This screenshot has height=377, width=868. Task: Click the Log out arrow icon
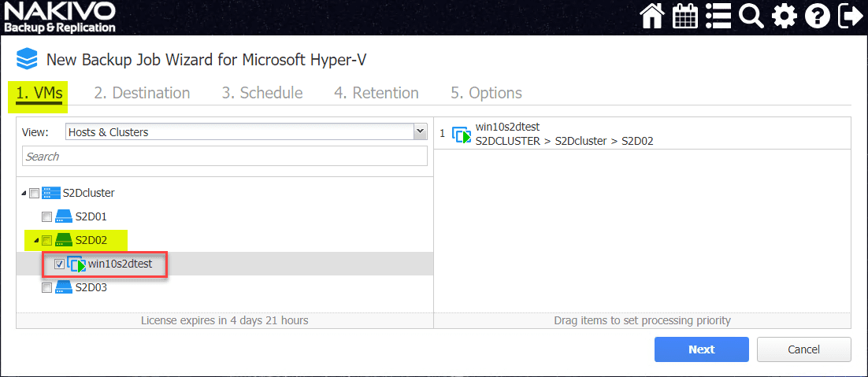[x=850, y=17]
